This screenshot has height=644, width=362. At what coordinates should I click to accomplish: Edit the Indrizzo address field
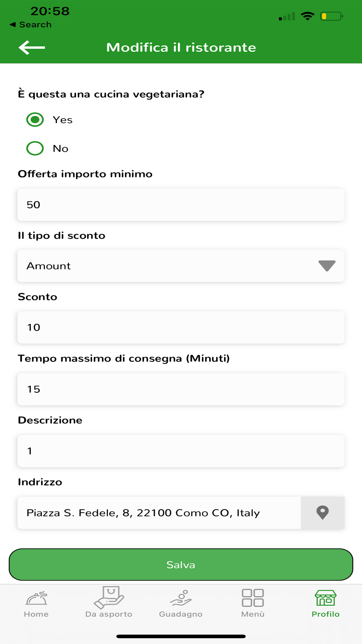tap(159, 513)
